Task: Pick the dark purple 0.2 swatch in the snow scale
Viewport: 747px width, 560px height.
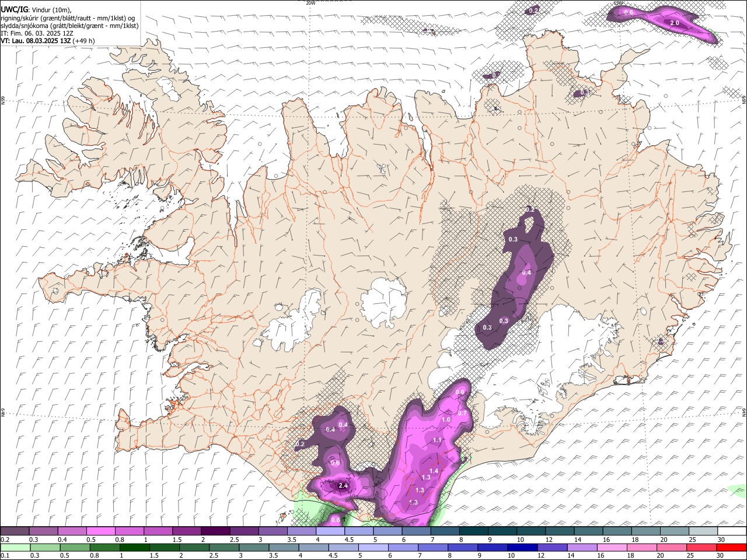Action: 15,531
